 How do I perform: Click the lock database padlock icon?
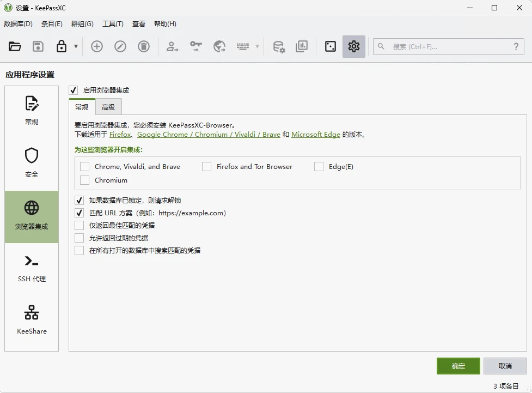62,46
